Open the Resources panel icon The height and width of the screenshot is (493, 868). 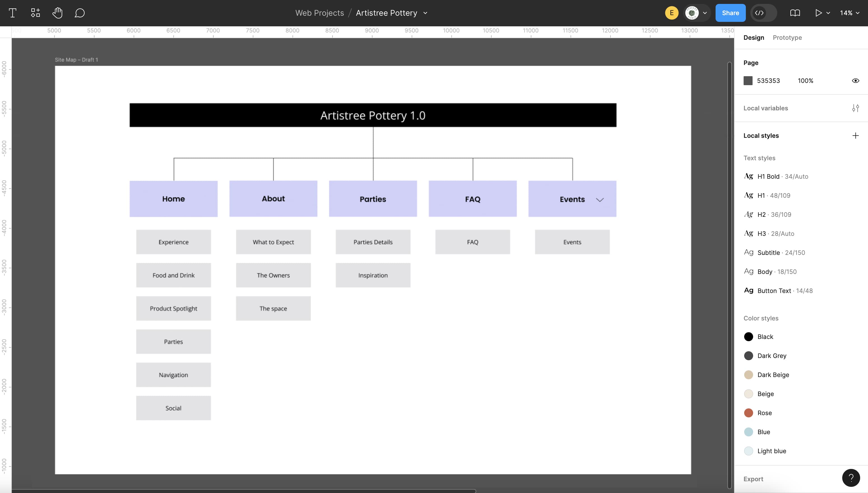click(35, 13)
